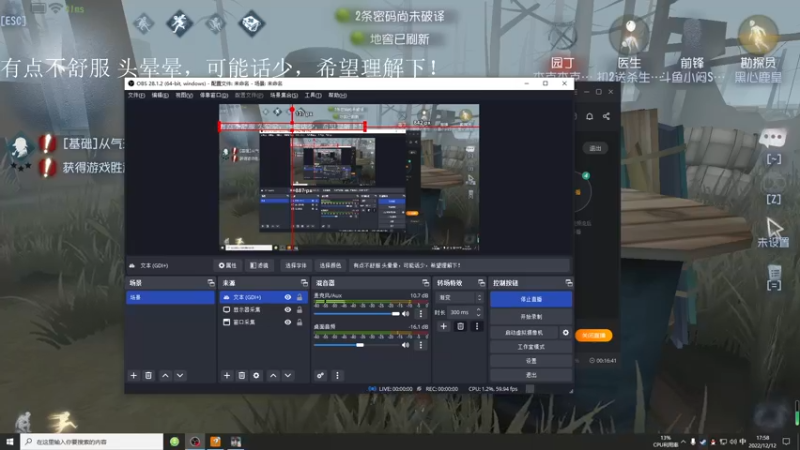Enable 工作室模式 in the controls panel
Screen dimensions: 800x450
tap(531, 347)
